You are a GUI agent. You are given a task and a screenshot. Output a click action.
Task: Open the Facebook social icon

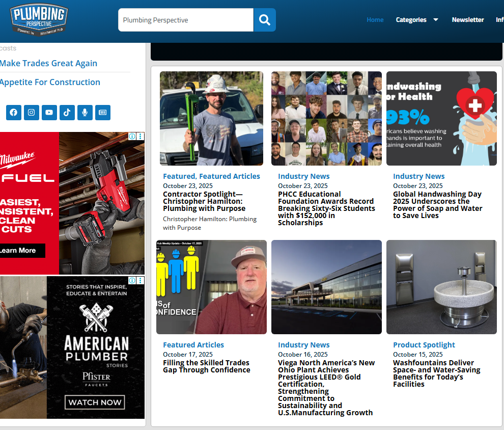click(14, 113)
